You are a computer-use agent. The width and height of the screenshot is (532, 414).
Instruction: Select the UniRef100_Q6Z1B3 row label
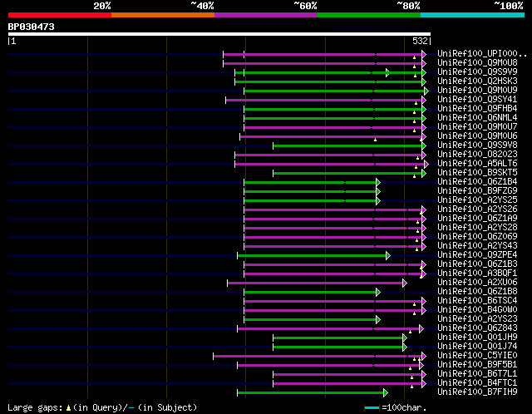coord(477,264)
